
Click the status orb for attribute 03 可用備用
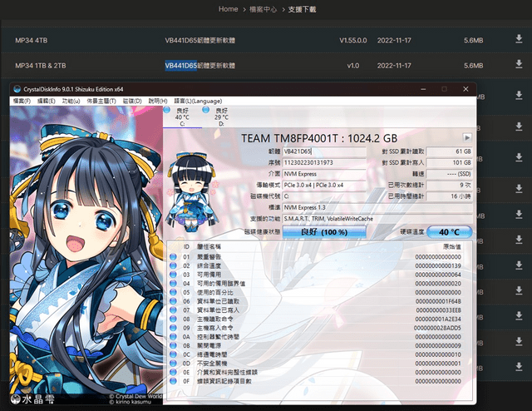pos(173,275)
